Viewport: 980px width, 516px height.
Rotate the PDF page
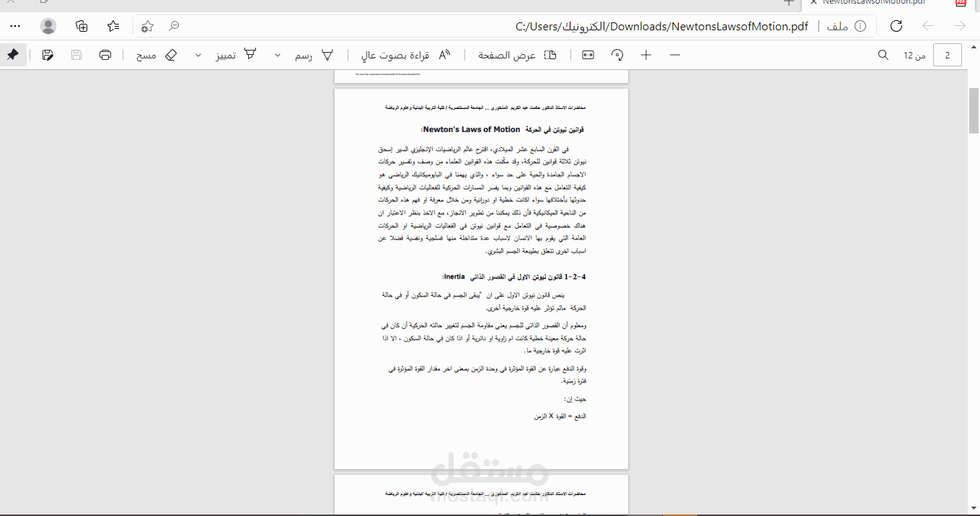pyautogui.click(x=617, y=55)
